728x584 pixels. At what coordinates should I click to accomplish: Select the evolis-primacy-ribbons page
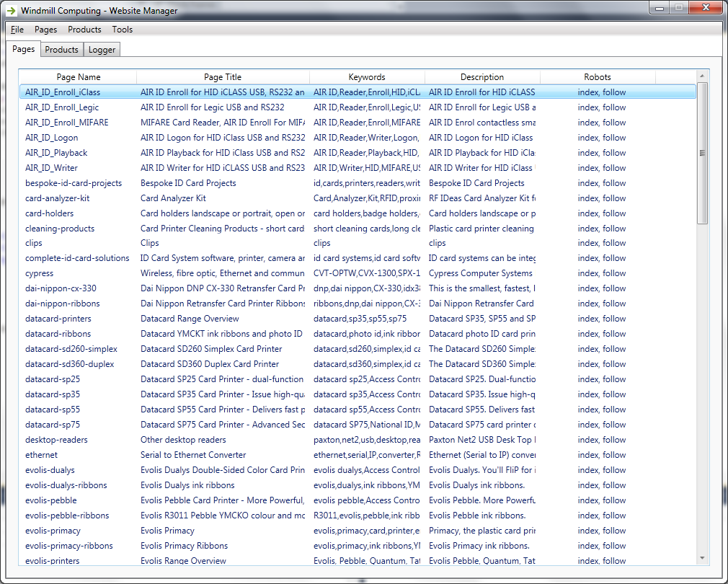click(x=69, y=546)
